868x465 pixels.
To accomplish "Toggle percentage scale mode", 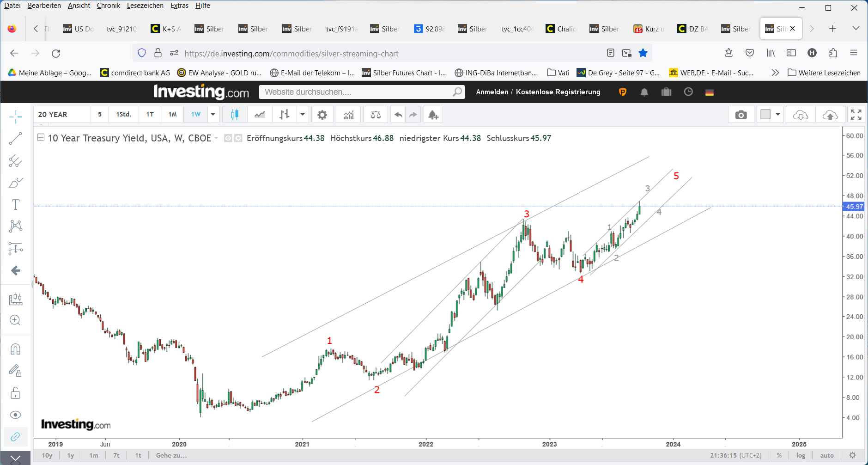I will pos(779,455).
